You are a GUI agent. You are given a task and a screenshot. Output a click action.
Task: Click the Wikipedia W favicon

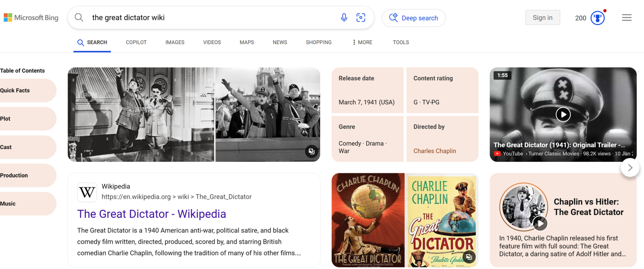click(87, 192)
